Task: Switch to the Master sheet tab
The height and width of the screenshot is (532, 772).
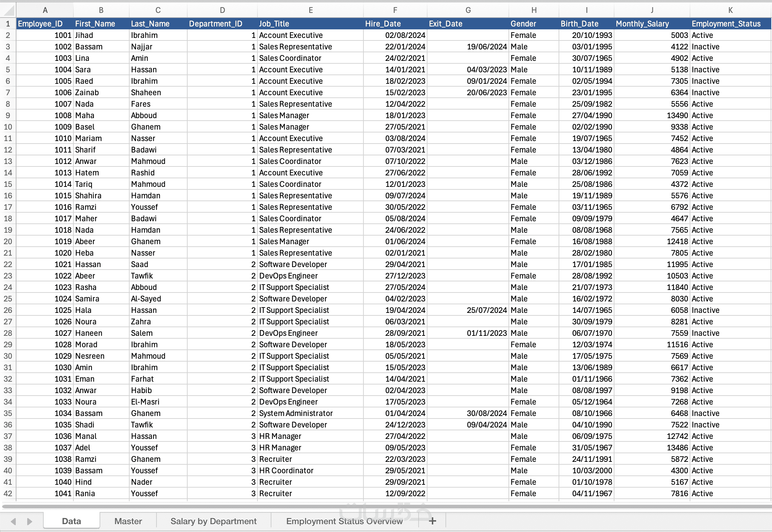Action: 128,521
